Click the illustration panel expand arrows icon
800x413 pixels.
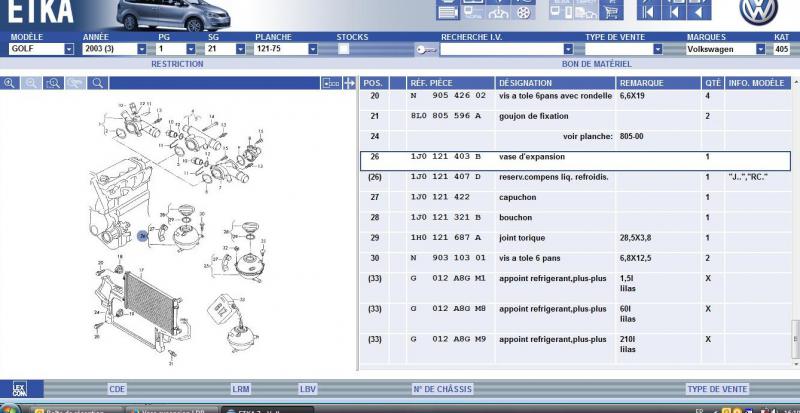349,83
